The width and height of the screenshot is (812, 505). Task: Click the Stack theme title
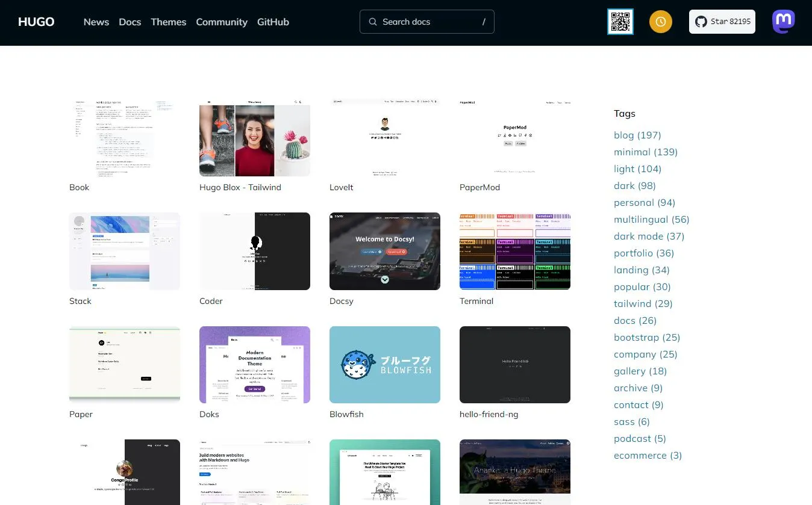(x=80, y=301)
